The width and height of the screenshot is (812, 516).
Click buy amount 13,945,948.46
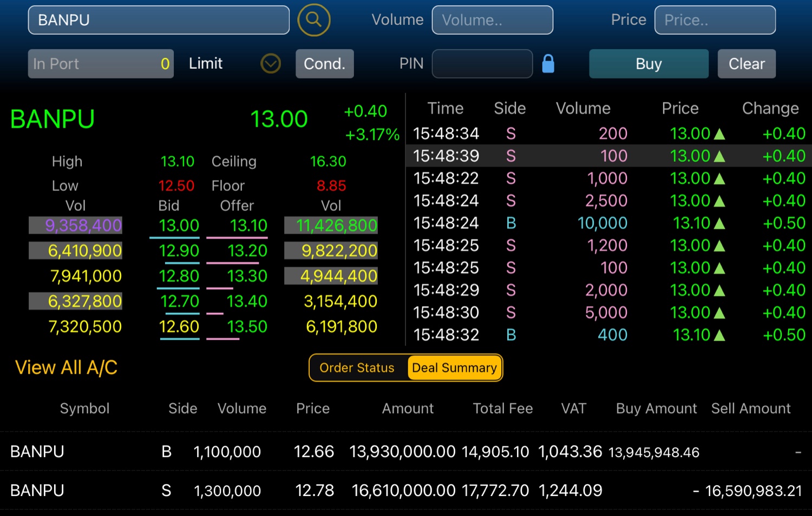coord(654,452)
